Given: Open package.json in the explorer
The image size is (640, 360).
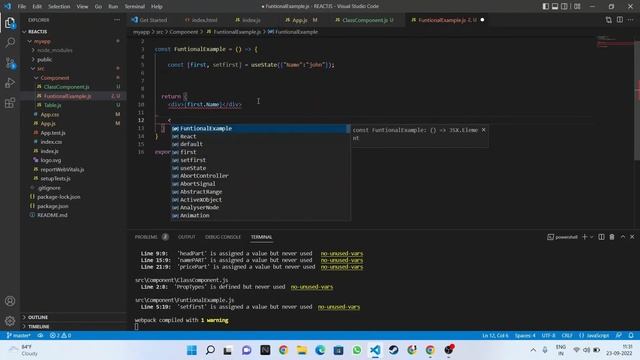Looking at the screenshot, I should (53, 206).
